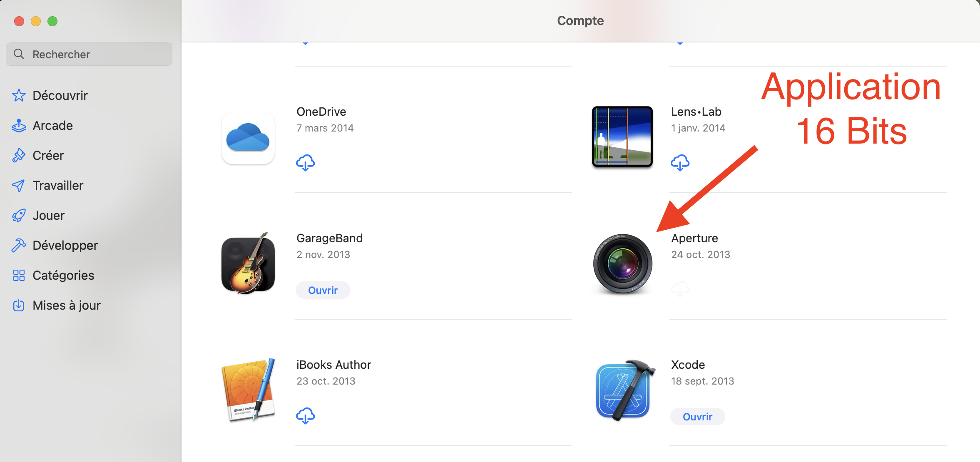This screenshot has height=462, width=980.
Task: Download iBooks Author via cloud icon
Action: pyautogui.click(x=305, y=416)
